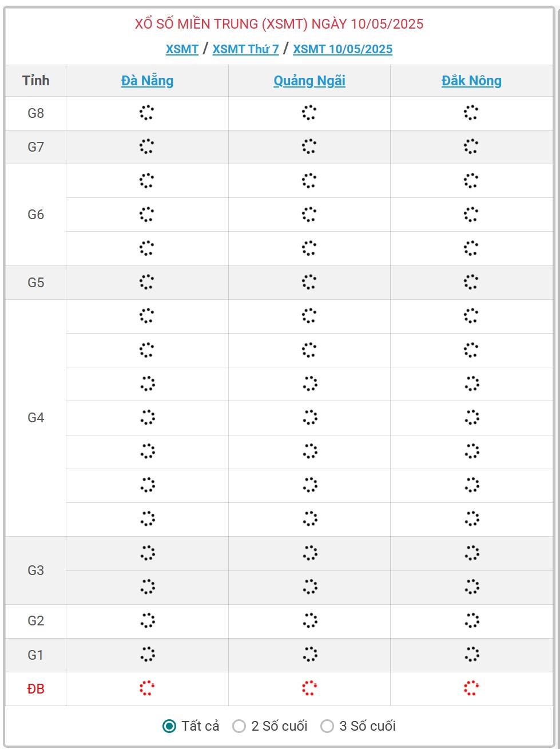Click the red ĐB spinner under Đà Nẵng
This screenshot has height=749, width=560.
click(x=147, y=688)
